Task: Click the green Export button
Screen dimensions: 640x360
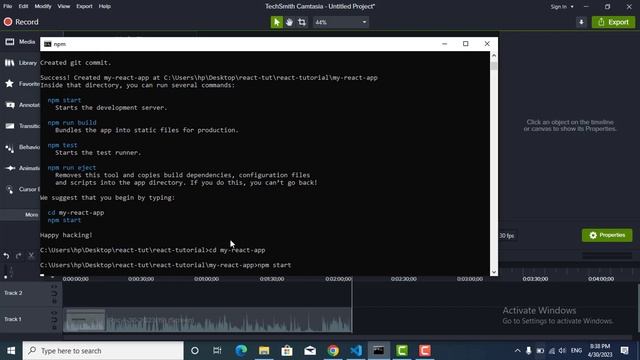Action: pyautogui.click(x=613, y=22)
